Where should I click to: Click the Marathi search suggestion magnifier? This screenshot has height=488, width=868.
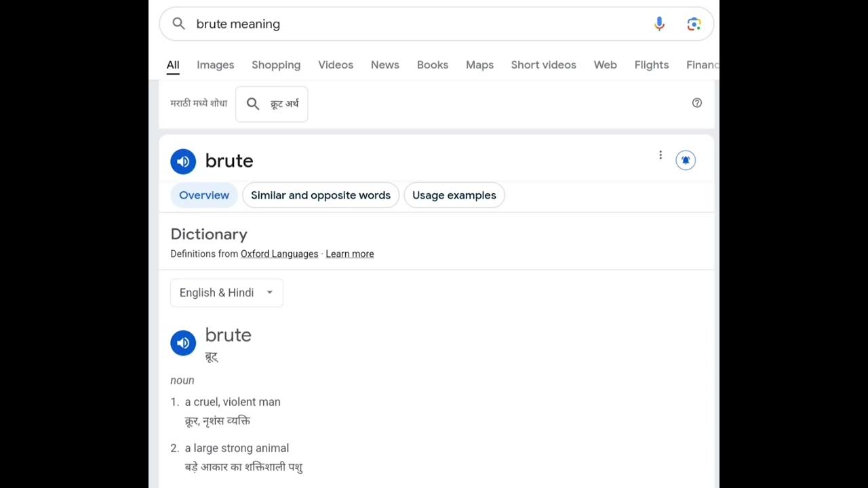tap(253, 104)
